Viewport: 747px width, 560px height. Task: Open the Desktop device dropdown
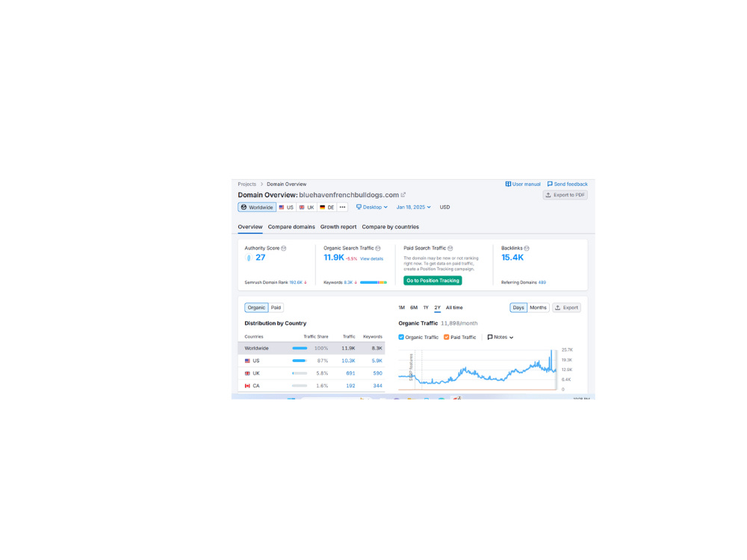pos(372,208)
